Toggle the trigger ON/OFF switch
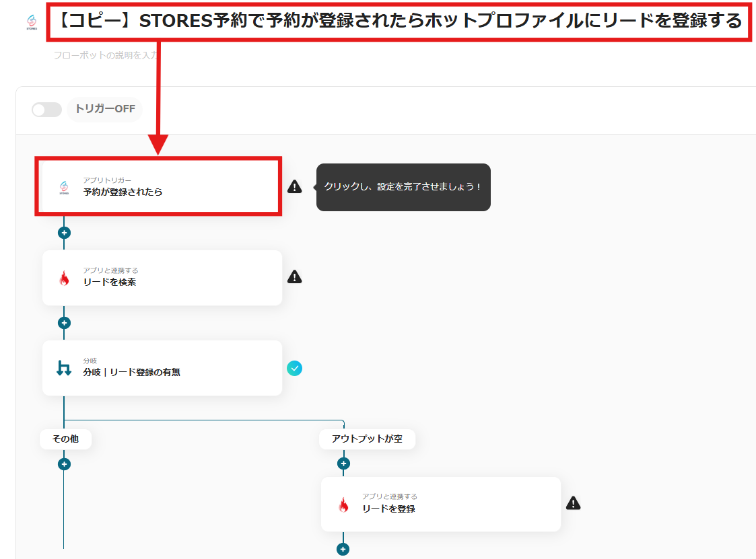 (x=46, y=110)
